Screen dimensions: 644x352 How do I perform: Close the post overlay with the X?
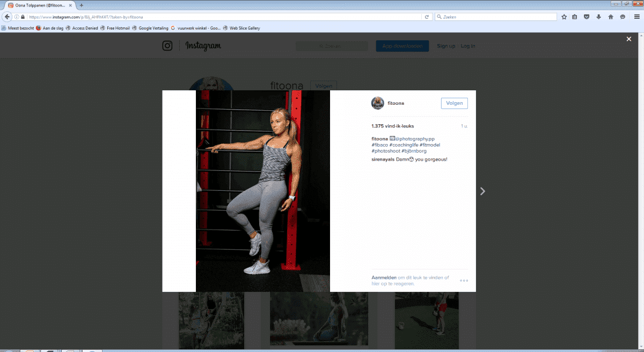point(629,39)
